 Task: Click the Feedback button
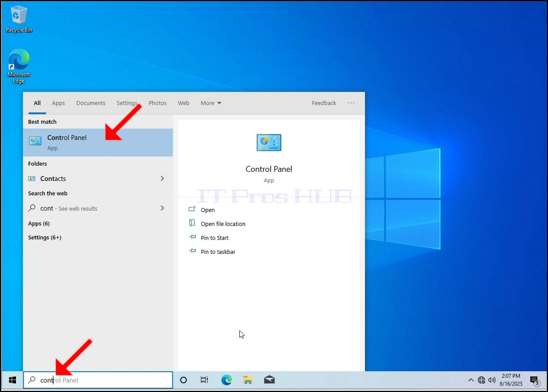[x=324, y=103]
